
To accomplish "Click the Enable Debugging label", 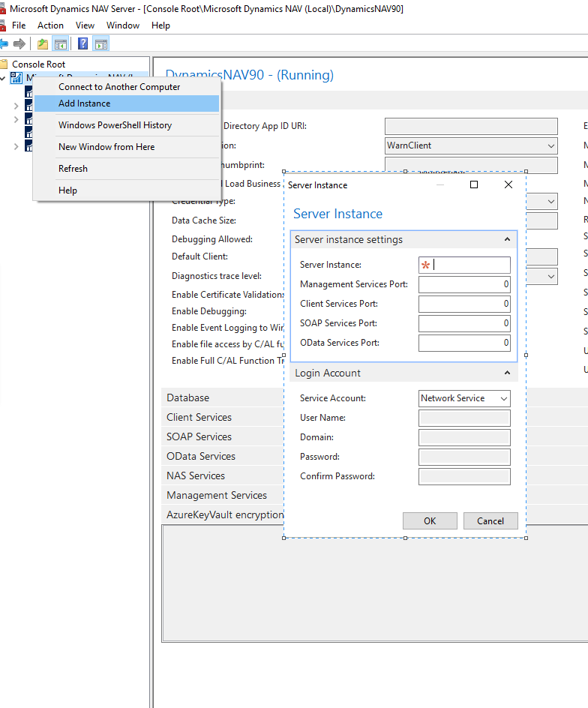I will click(209, 311).
